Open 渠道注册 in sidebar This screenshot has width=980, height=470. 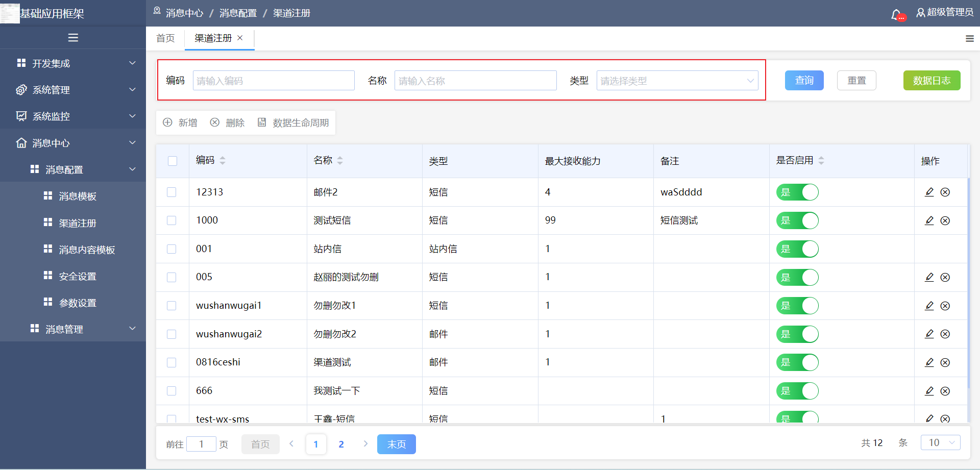click(73, 223)
